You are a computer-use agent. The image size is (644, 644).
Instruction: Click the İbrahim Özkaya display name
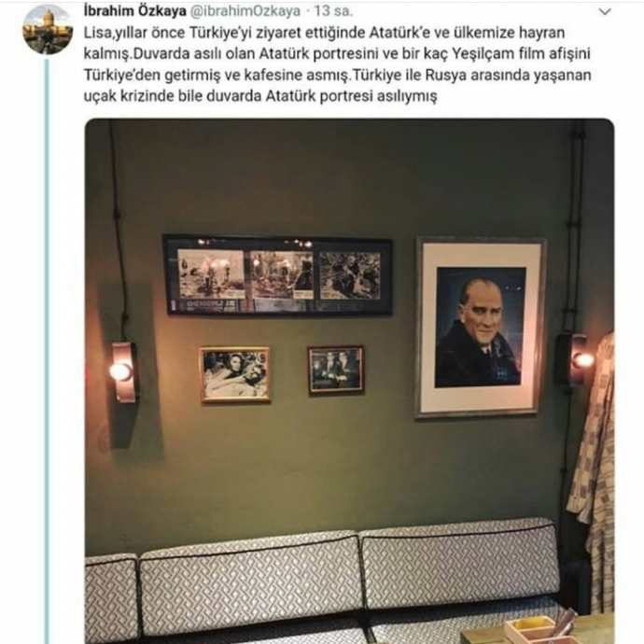pos(134,11)
